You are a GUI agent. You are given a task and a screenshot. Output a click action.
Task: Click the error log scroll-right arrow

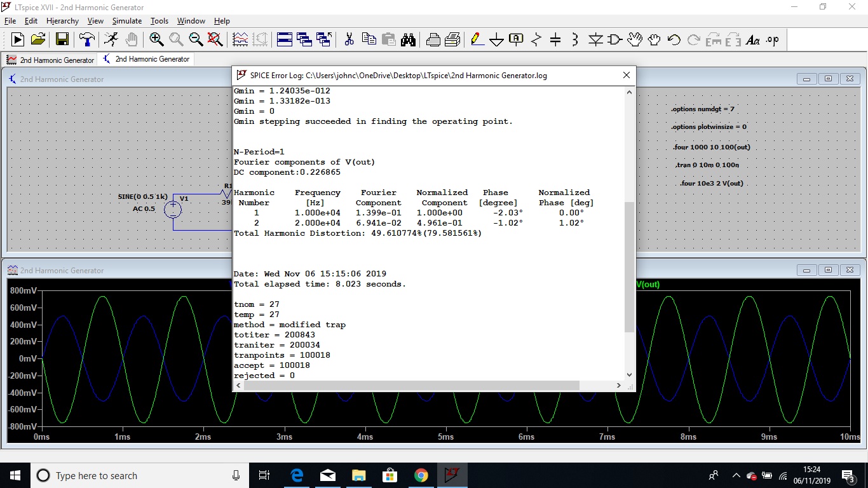(619, 385)
